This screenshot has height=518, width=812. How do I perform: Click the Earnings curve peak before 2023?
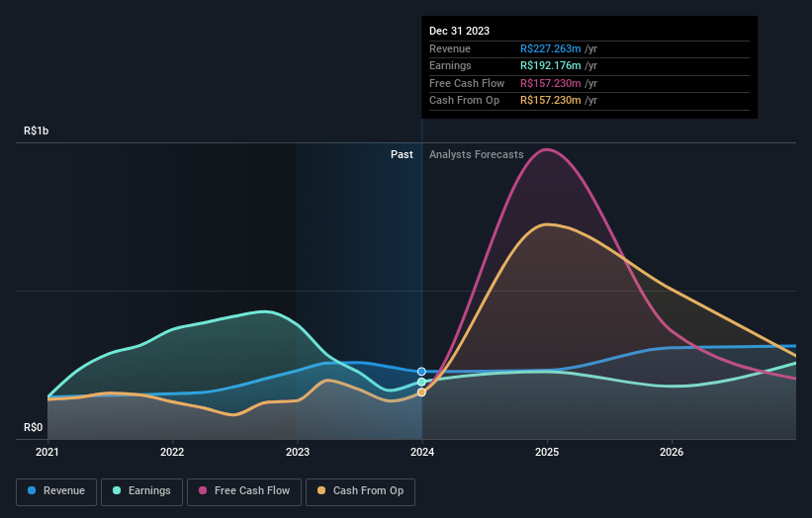click(x=265, y=311)
